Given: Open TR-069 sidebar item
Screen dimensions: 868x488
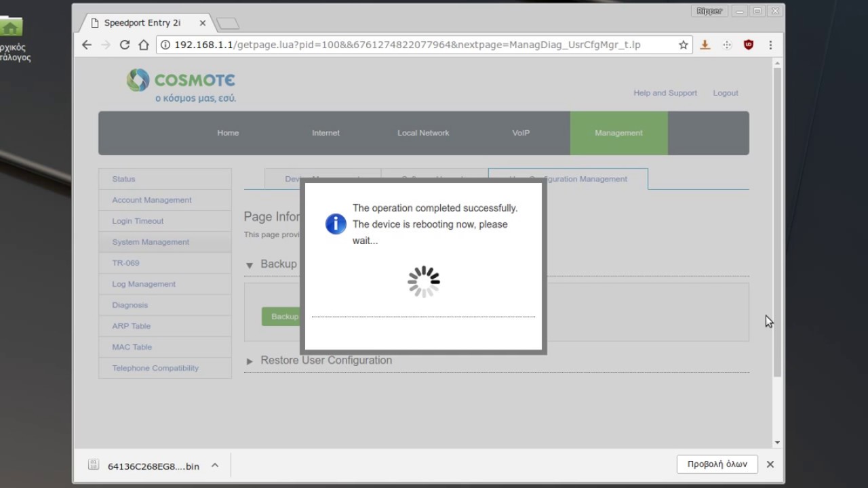Looking at the screenshot, I should (165, 263).
